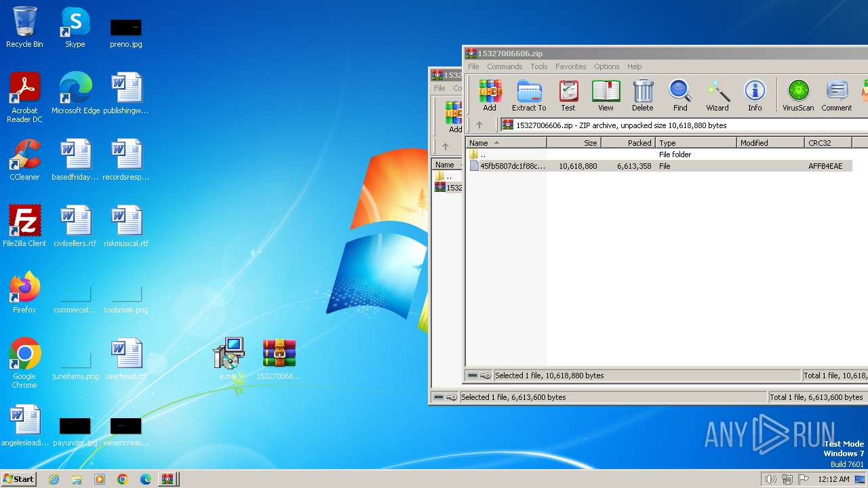Click the Find toolbar icon
868x488 pixels.
(x=680, y=95)
